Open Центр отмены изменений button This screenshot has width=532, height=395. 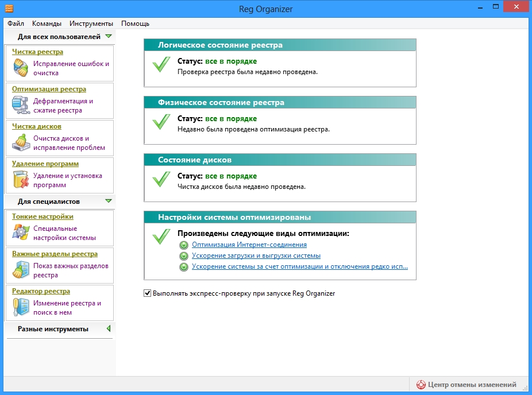coord(467,385)
